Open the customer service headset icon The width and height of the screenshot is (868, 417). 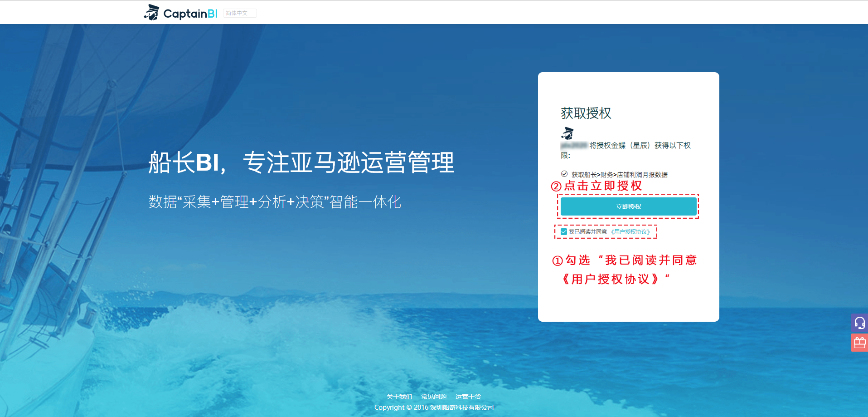(x=859, y=323)
